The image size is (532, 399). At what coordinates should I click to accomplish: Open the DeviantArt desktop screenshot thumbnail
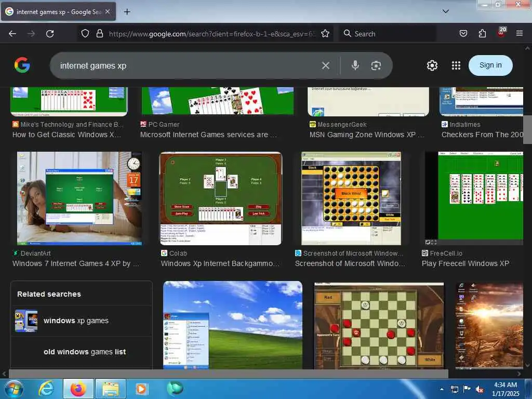click(x=79, y=198)
